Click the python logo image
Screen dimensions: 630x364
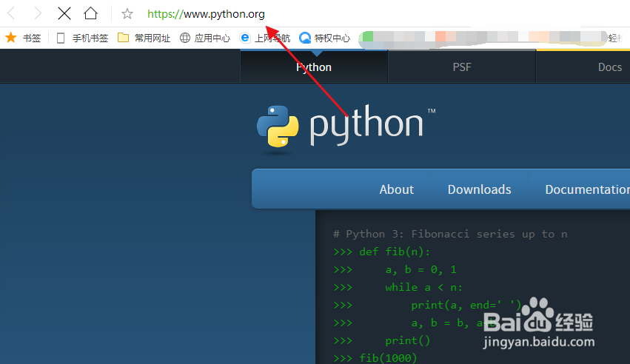coord(346,129)
